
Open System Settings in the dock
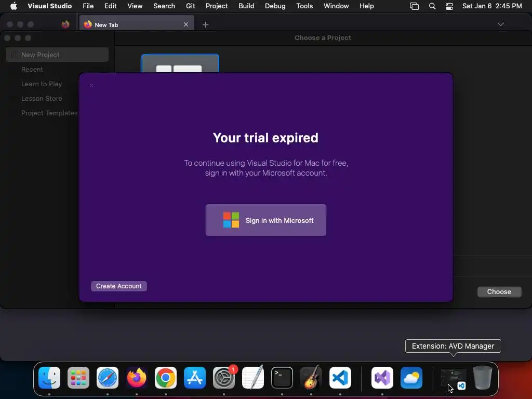click(224, 377)
